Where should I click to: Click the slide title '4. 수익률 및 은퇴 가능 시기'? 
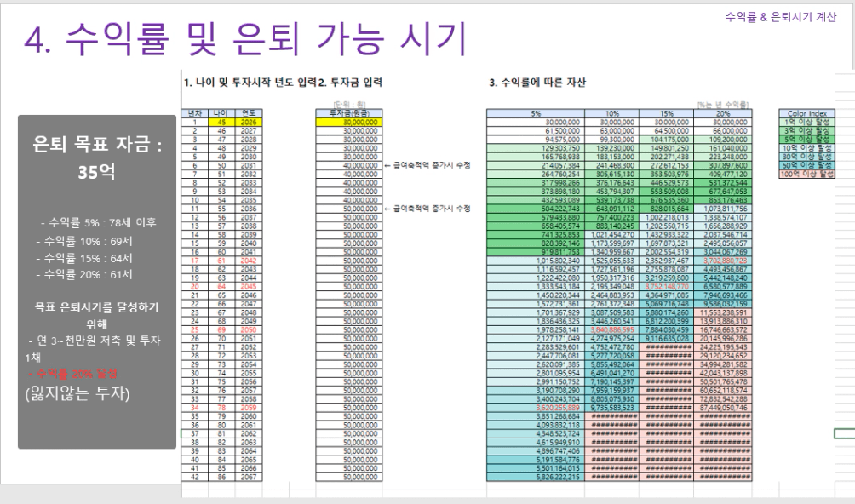click(245, 38)
